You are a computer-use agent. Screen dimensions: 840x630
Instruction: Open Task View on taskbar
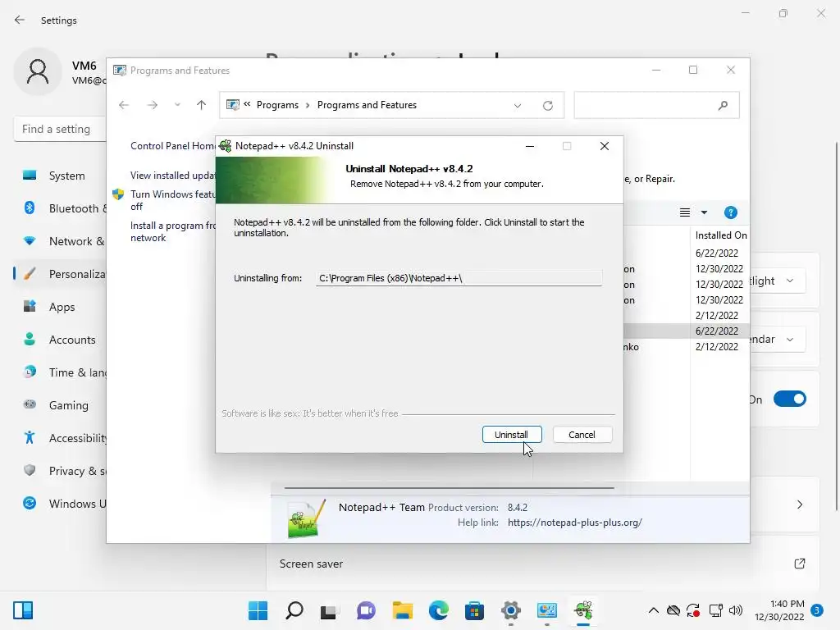[x=329, y=611]
